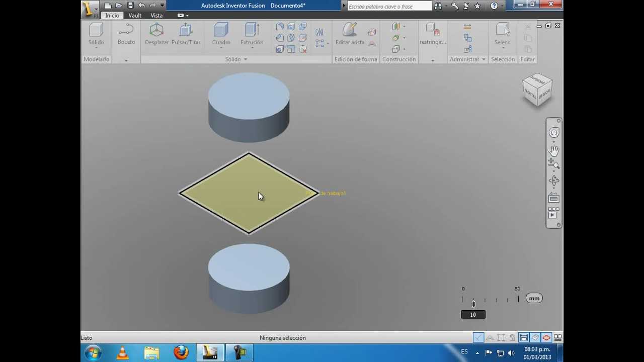Expand the Administrar panel dropdown
Viewport: 644px width, 362px height.
484,59
